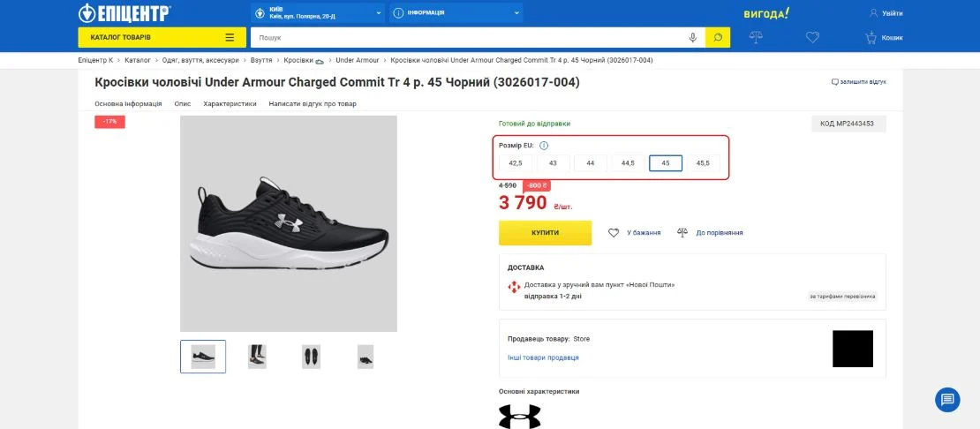Screen dimensions: 980x429
Task: Select size 43
Action: click(553, 163)
